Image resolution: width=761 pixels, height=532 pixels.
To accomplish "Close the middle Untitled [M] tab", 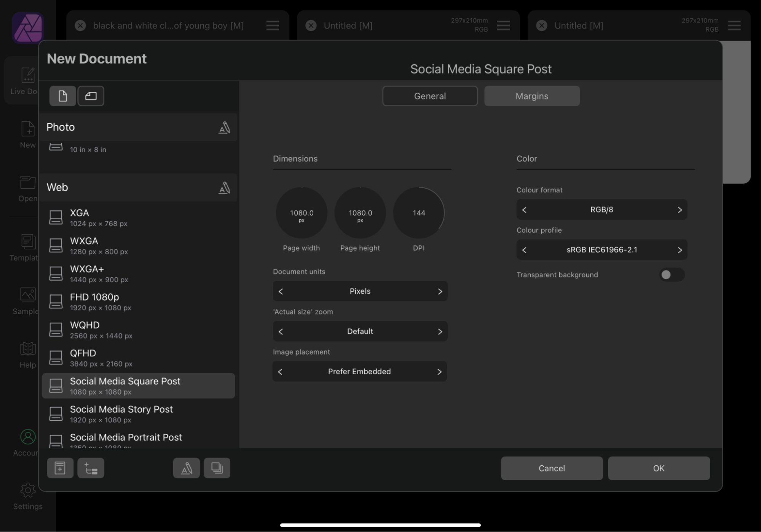I will point(311,26).
